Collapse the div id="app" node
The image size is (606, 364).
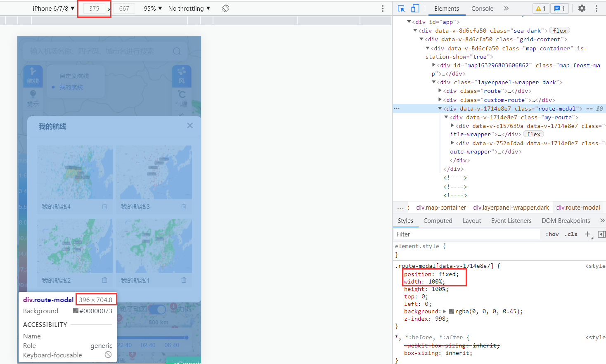(409, 22)
